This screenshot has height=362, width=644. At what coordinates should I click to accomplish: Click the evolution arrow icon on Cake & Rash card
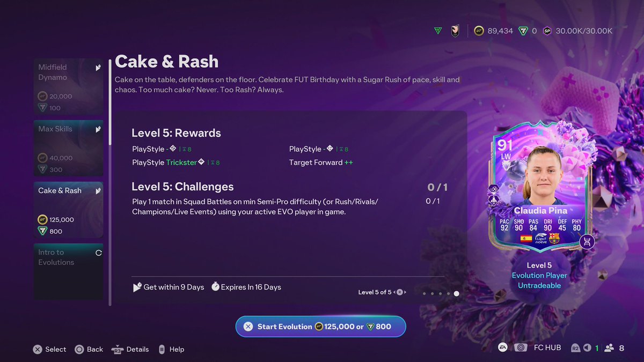[98, 191]
